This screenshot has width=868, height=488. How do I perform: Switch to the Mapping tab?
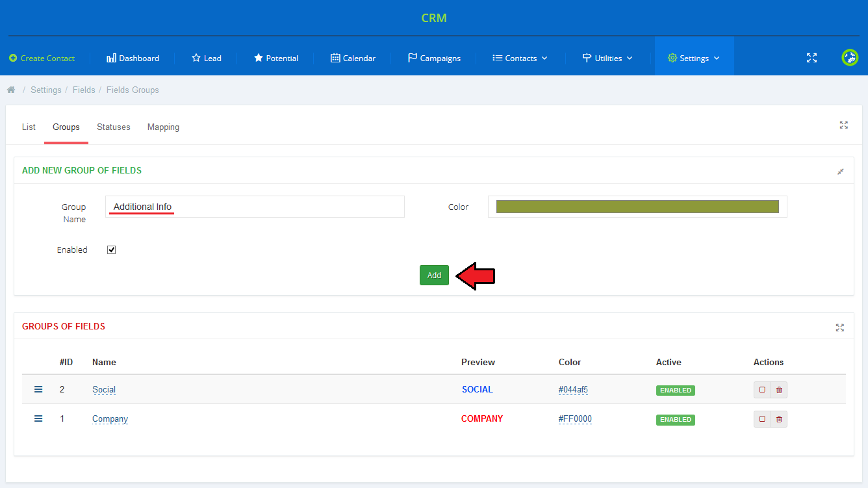163,127
